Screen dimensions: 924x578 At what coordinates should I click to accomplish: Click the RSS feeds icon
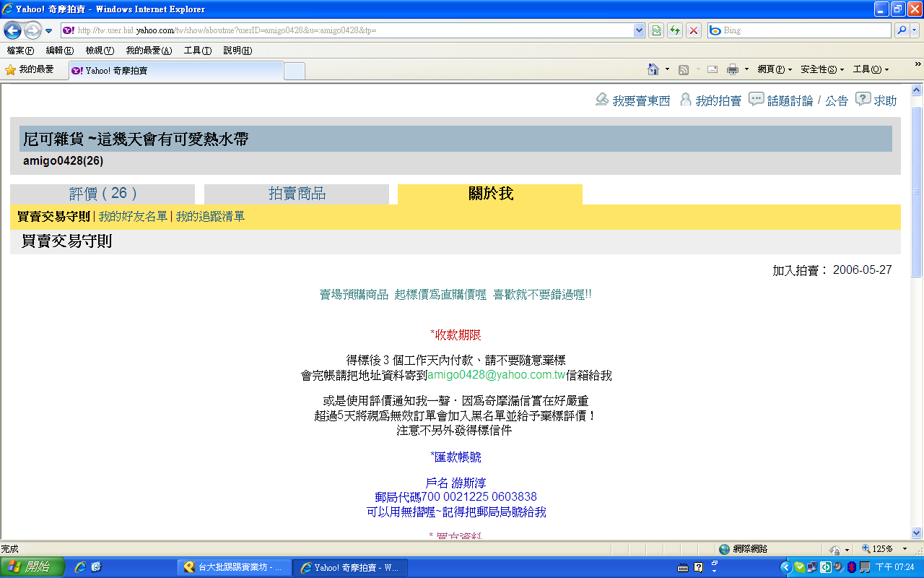[683, 70]
